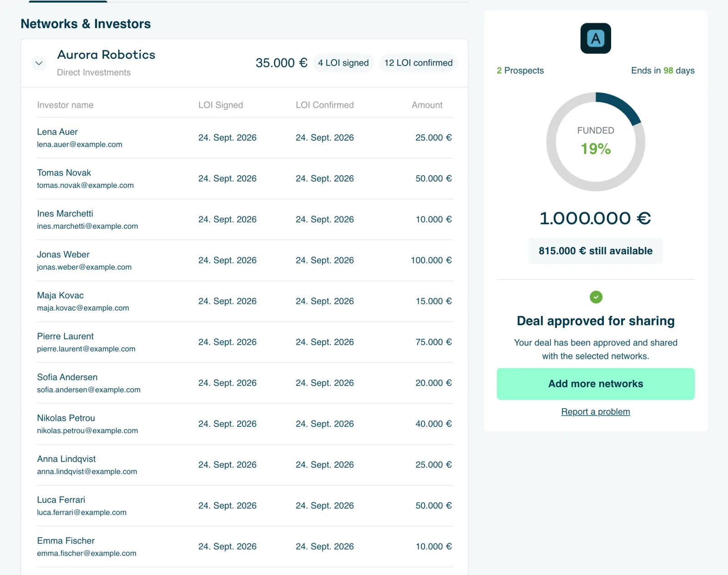Click the 4 LOI signed badge
Screen dimensions: 728x575
click(344, 63)
